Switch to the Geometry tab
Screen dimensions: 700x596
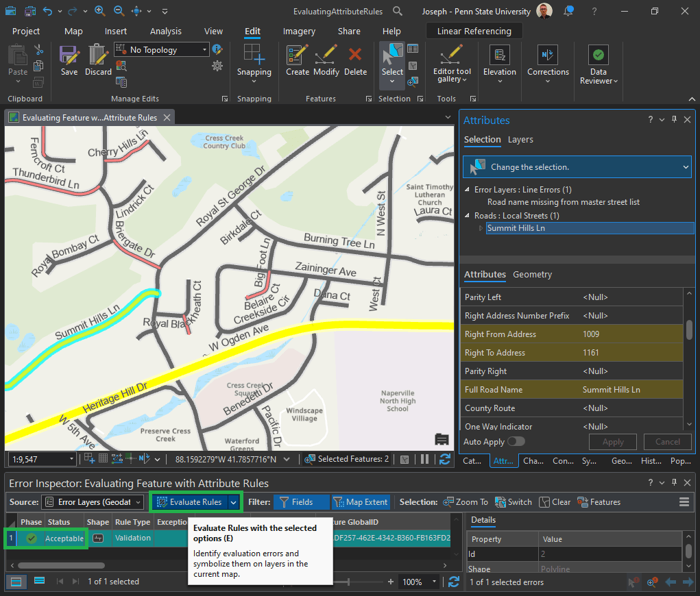point(532,275)
